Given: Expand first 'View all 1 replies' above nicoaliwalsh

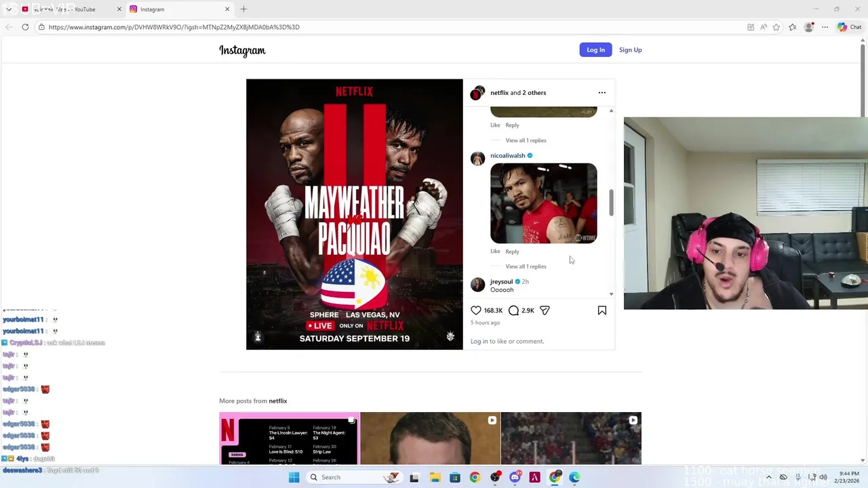Looking at the screenshot, I should coord(526,140).
